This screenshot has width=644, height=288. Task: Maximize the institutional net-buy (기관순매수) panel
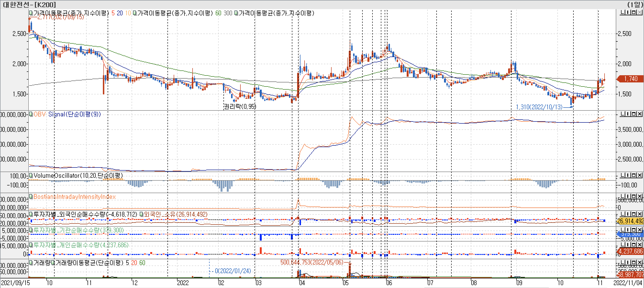(x=634, y=230)
